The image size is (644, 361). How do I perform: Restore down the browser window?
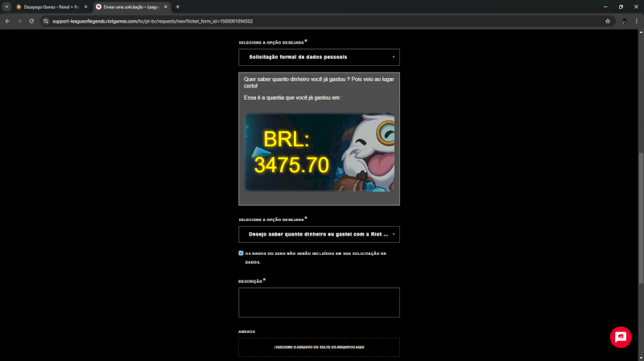pos(621,7)
